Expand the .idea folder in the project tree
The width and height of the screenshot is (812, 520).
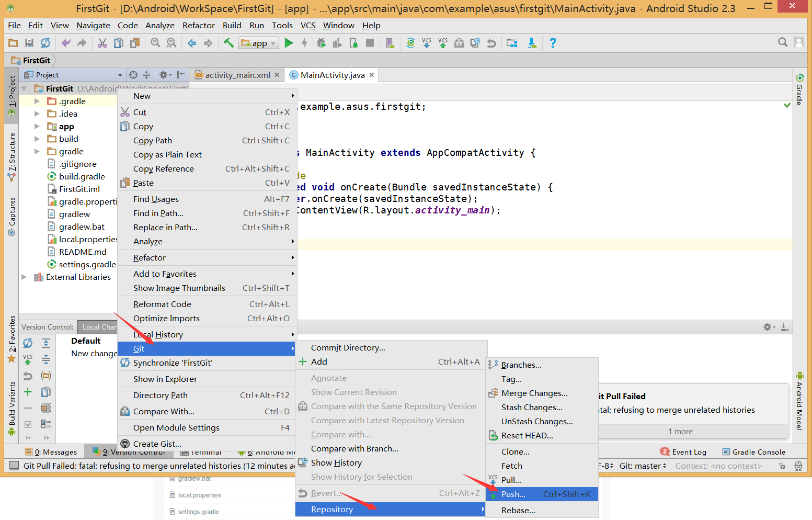click(37, 114)
